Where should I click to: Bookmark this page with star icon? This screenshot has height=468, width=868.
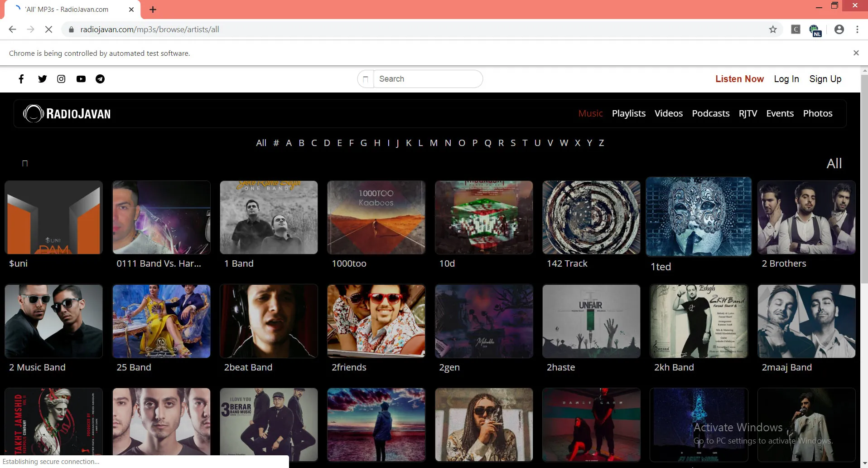773,29
